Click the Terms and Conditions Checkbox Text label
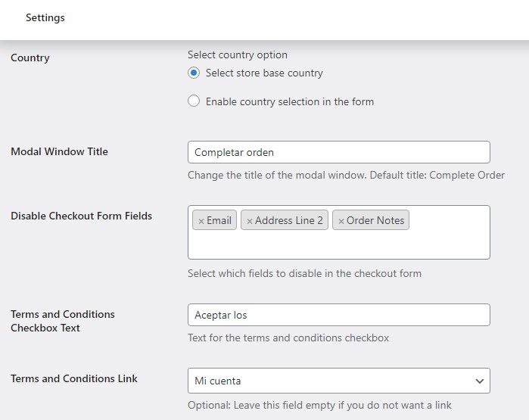 click(63, 321)
